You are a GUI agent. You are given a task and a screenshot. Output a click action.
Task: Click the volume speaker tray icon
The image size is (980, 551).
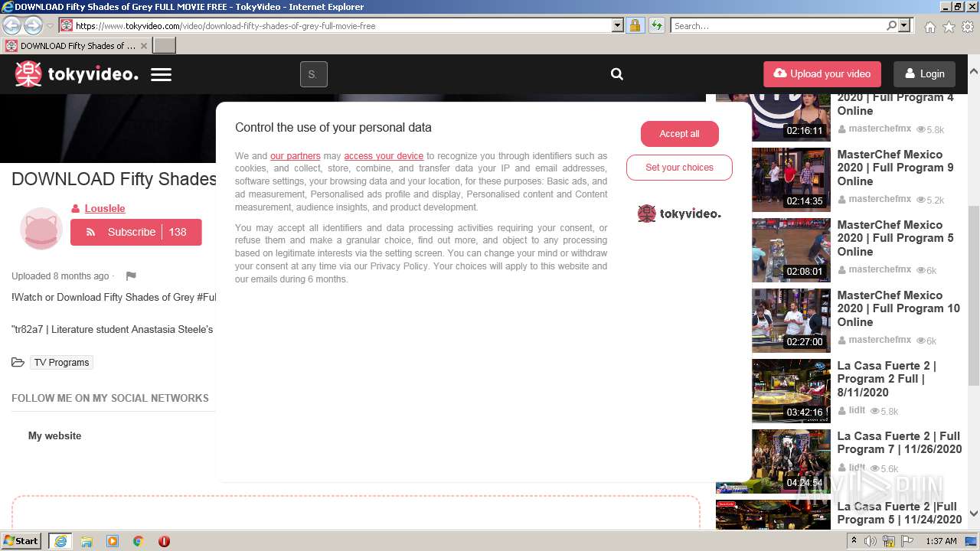point(871,541)
